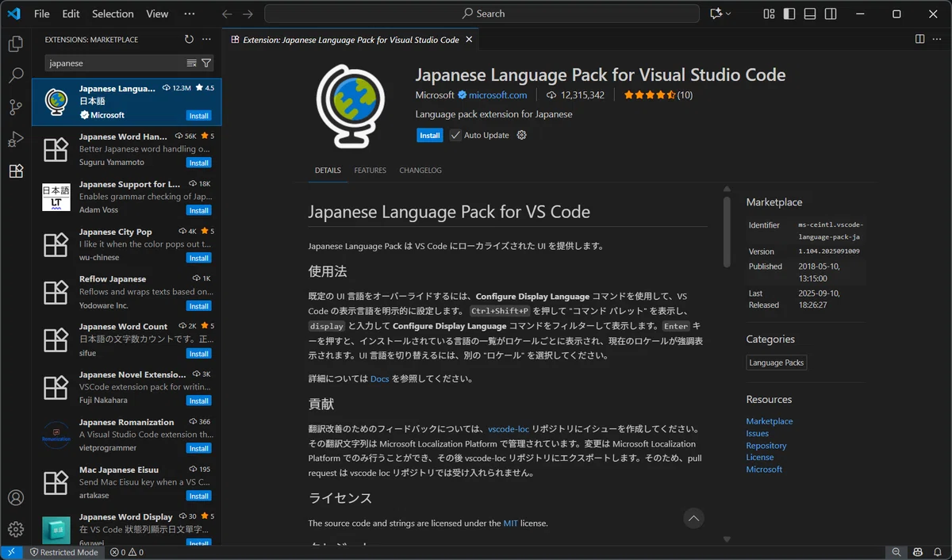Uncheck the Auto Update checkbox

455,135
